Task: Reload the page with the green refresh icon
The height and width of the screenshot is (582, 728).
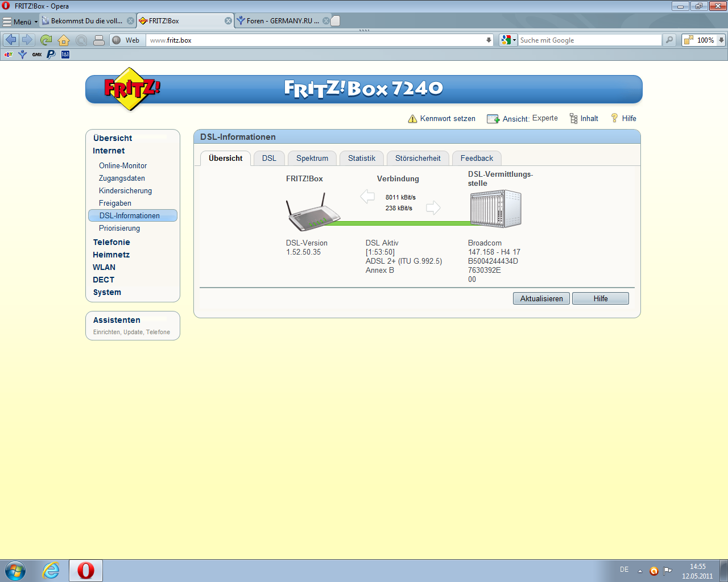Action: tap(46, 40)
